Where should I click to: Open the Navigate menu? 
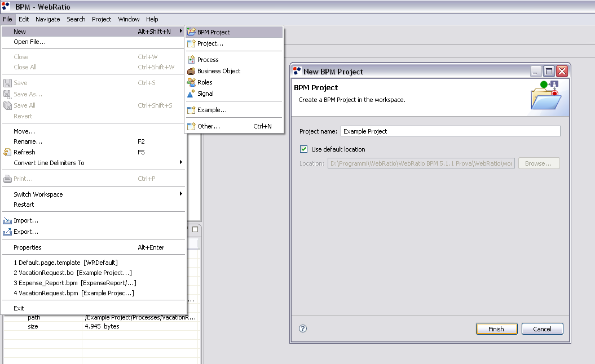click(x=48, y=19)
